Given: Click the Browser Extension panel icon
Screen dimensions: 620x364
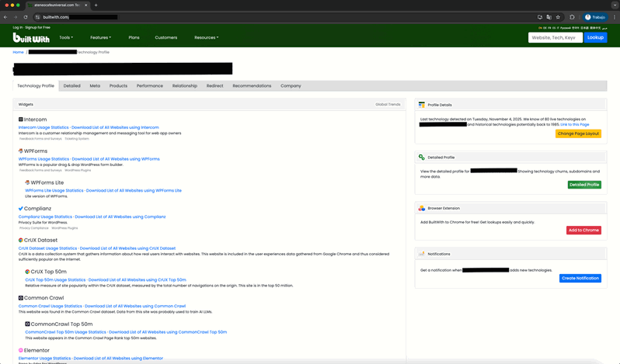Looking at the screenshot, I should click(x=422, y=208).
